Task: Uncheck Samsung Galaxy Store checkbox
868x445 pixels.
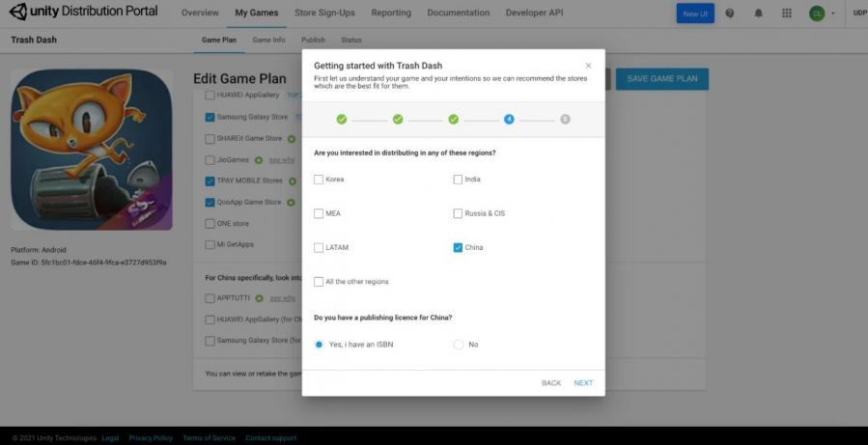Action: (210, 118)
